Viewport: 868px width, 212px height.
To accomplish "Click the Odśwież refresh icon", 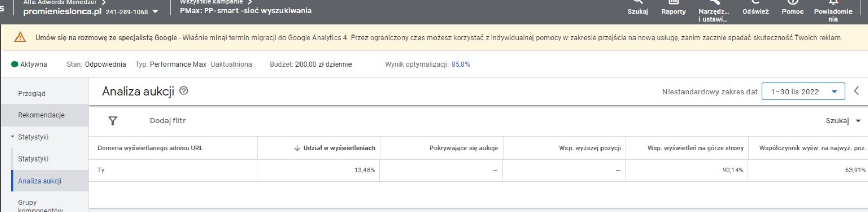I will [x=755, y=4].
